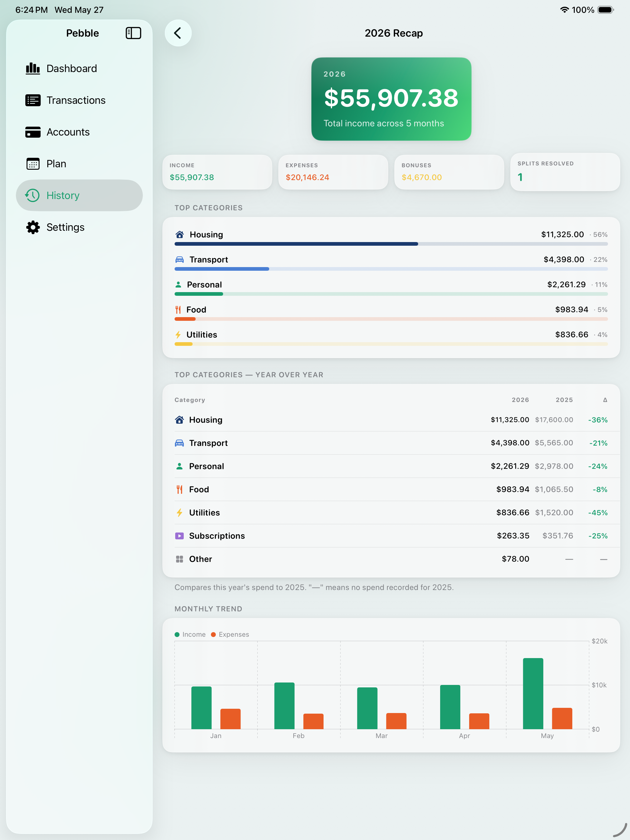The width and height of the screenshot is (630, 840).
Task: Click Housing amount $11,325.00 in Top Categories
Action: pos(563,234)
